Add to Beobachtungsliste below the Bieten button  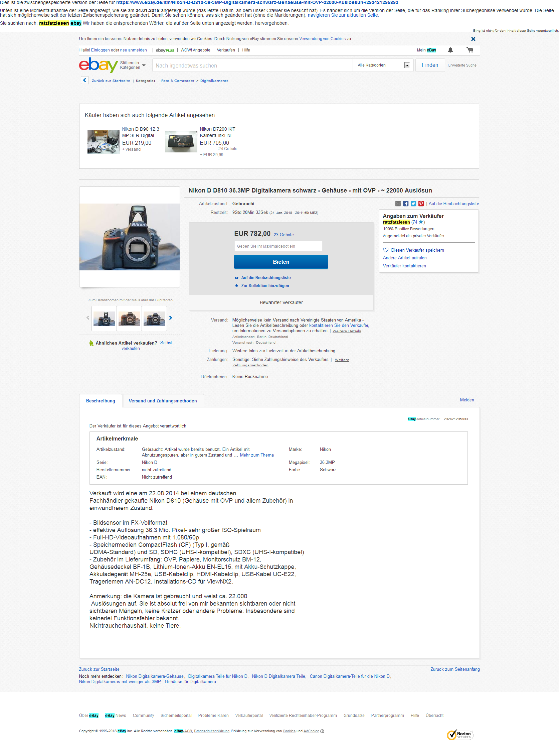265,278
